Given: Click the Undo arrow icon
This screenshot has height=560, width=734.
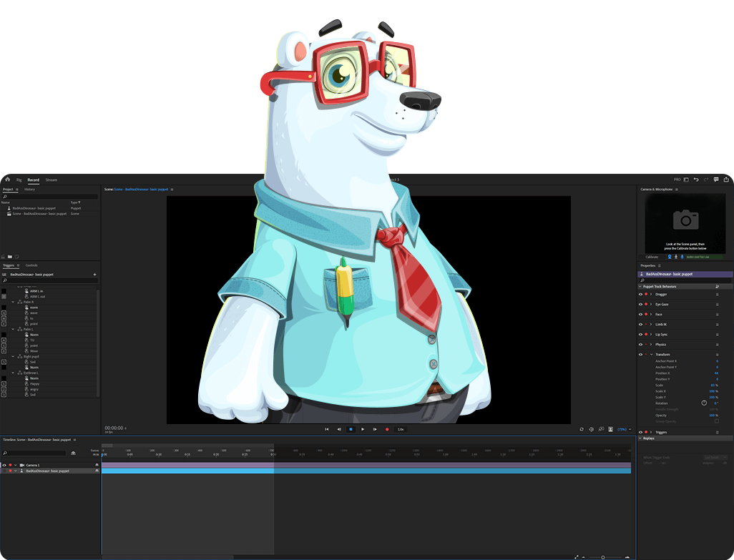Looking at the screenshot, I should 696,180.
